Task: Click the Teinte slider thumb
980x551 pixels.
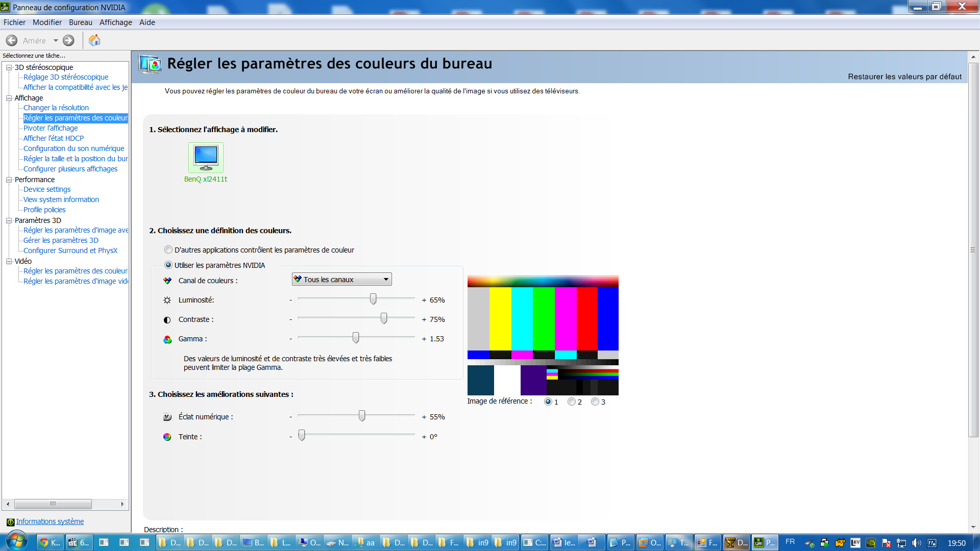Action: (302, 435)
